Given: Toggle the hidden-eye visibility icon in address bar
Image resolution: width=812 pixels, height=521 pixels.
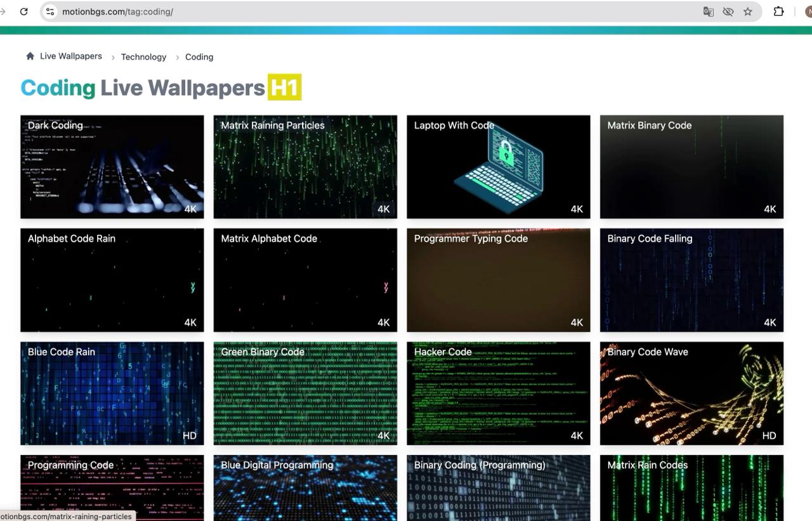Looking at the screenshot, I should pos(728,11).
